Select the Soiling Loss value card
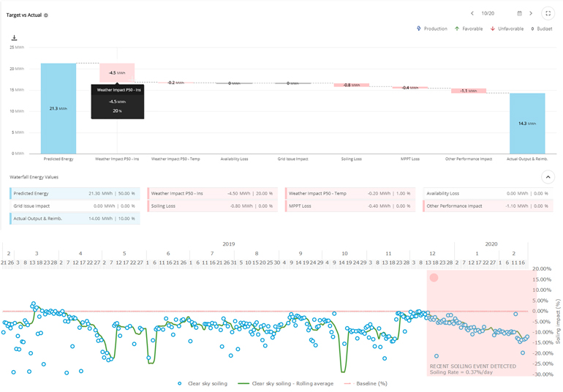Screen dimensions: 563x392 [x=214, y=206]
